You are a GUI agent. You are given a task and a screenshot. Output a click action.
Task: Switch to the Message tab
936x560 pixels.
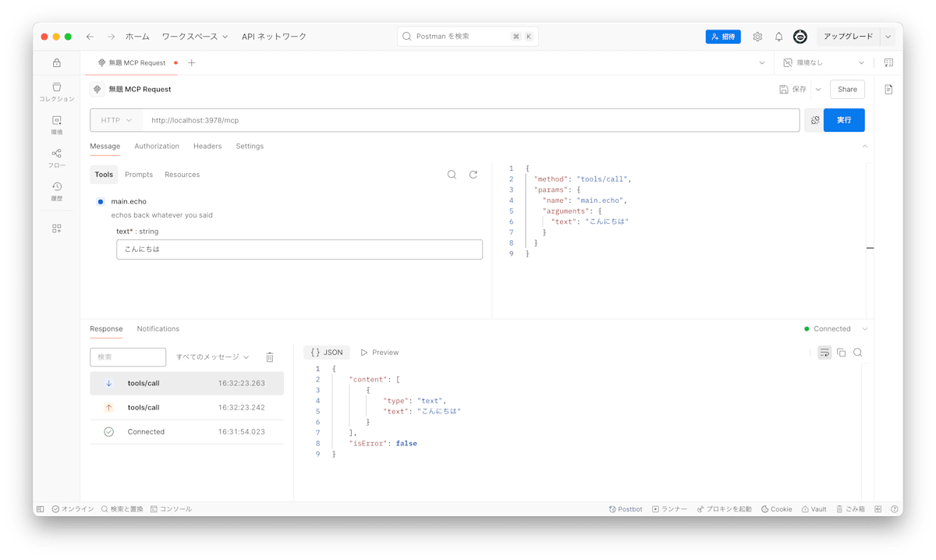coord(105,147)
